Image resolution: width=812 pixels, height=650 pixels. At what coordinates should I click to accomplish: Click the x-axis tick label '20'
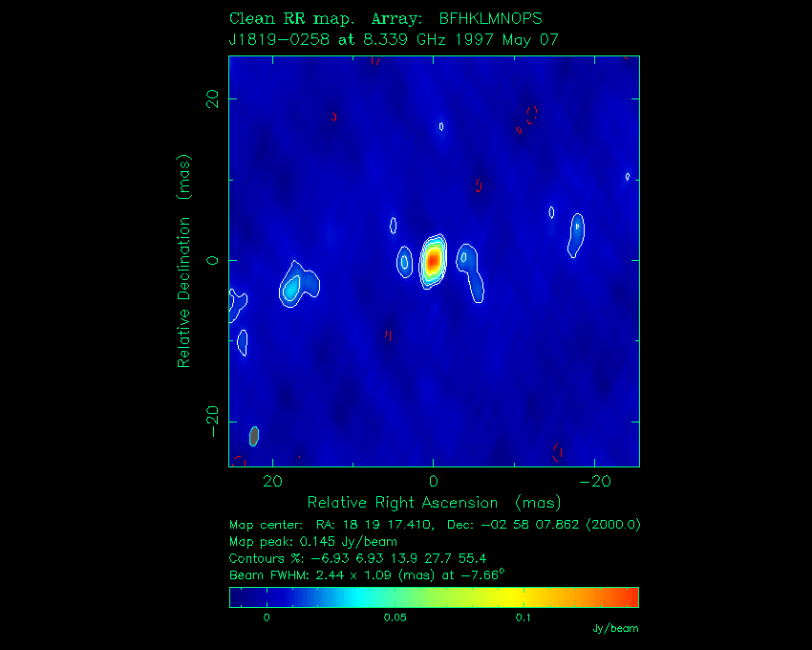tap(272, 482)
